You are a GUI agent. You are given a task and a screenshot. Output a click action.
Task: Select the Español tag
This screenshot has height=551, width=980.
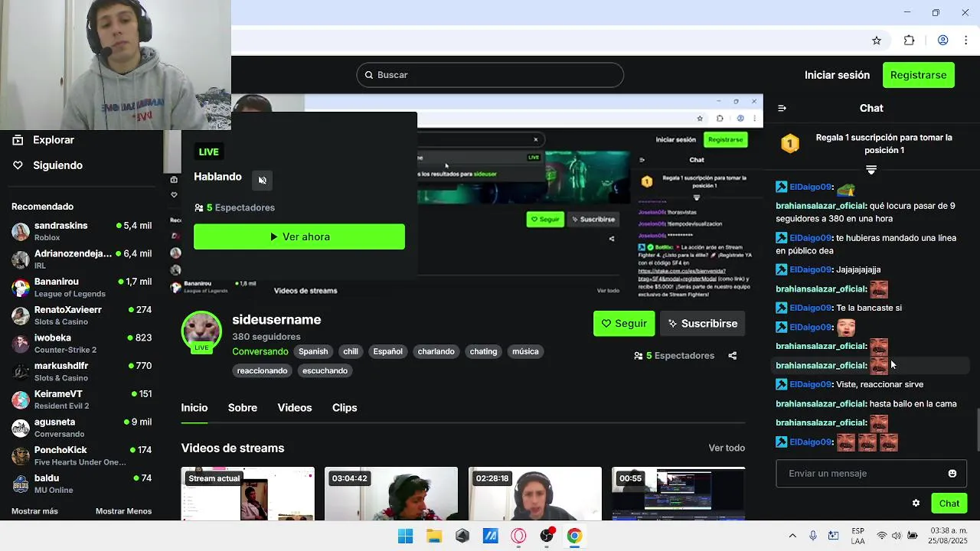point(387,351)
